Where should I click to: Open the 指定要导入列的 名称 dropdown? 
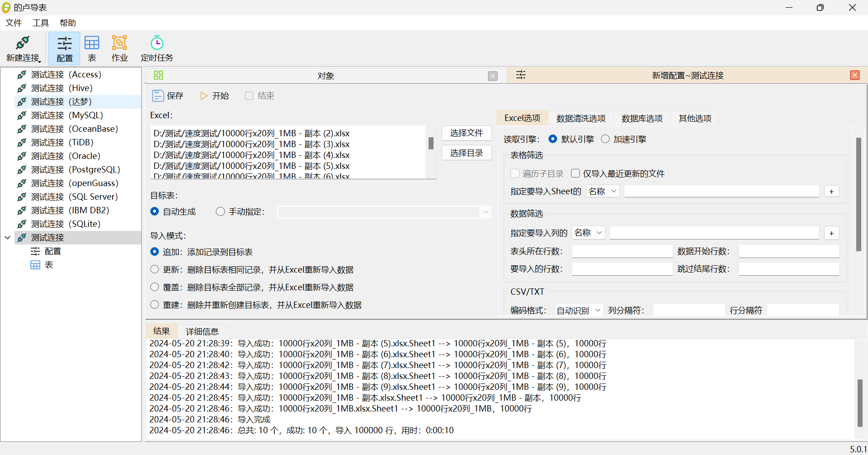[588, 233]
